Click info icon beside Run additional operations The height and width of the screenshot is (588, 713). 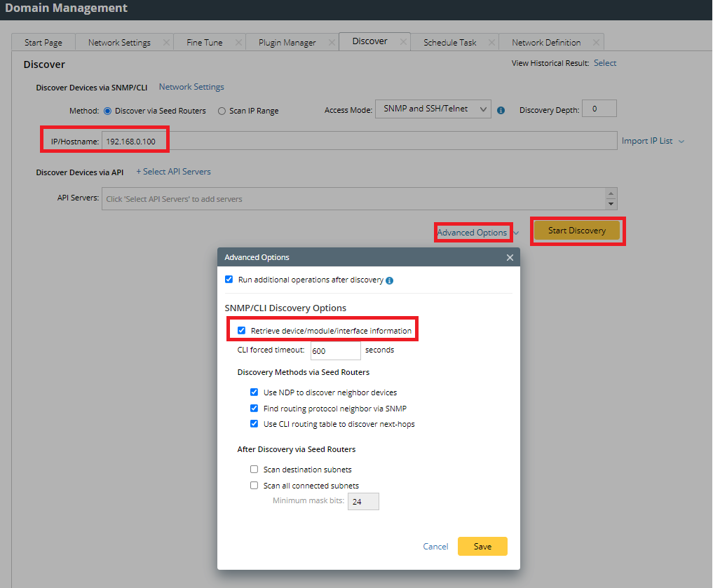point(390,280)
